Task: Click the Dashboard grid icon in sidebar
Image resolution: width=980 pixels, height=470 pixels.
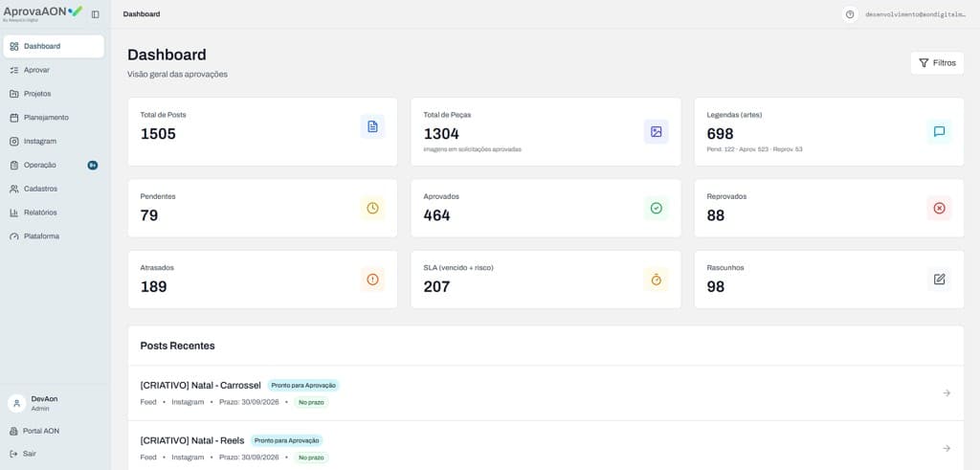Action: point(14,46)
